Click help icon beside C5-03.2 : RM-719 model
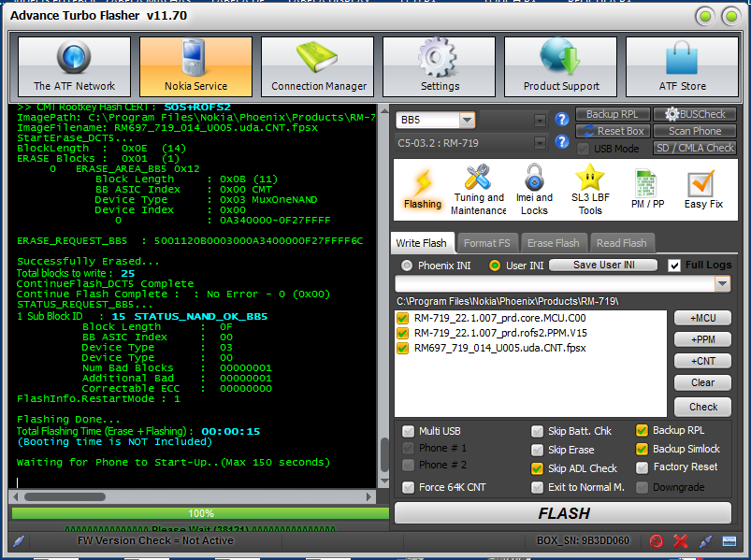Screen dimensions: 751x560 (x=562, y=142)
